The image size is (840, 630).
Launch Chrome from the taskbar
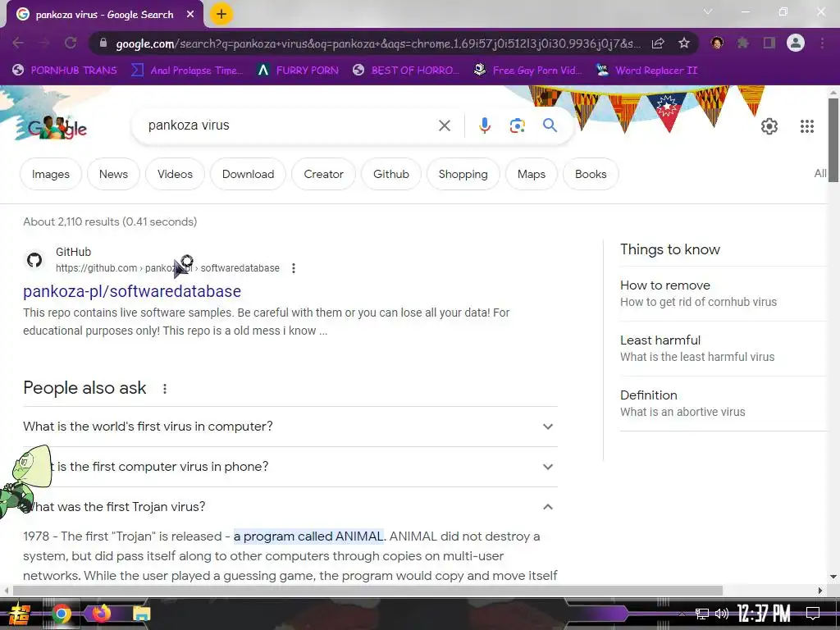pos(62,614)
